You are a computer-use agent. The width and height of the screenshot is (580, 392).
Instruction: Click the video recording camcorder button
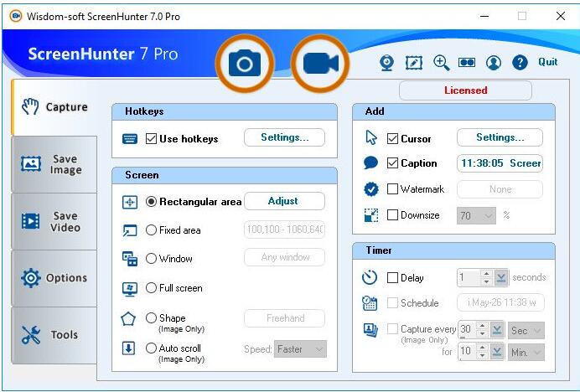pos(320,63)
